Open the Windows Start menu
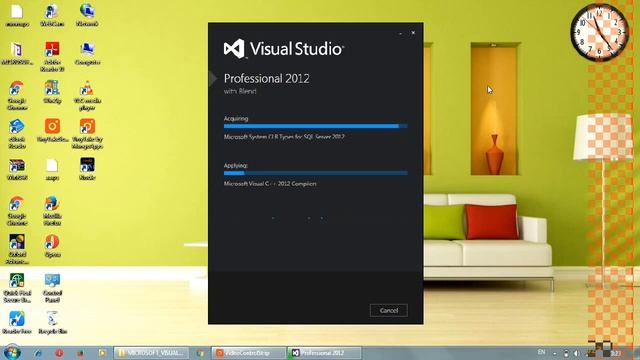 tap(11, 353)
